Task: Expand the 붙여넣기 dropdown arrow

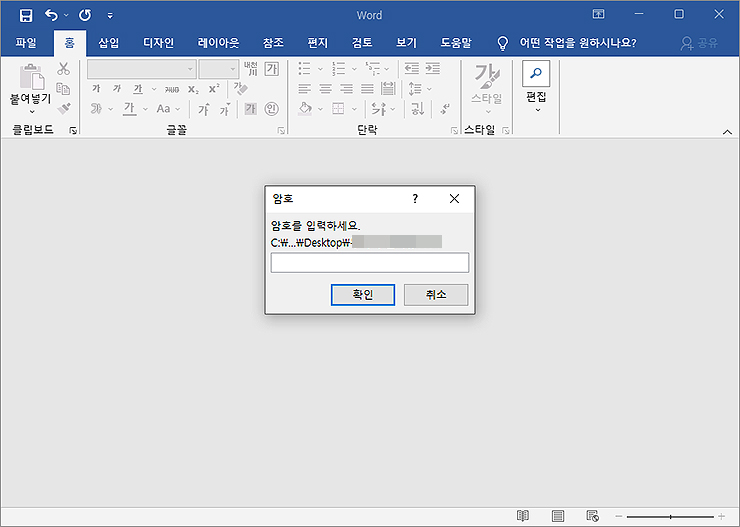Action: (32, 112)
